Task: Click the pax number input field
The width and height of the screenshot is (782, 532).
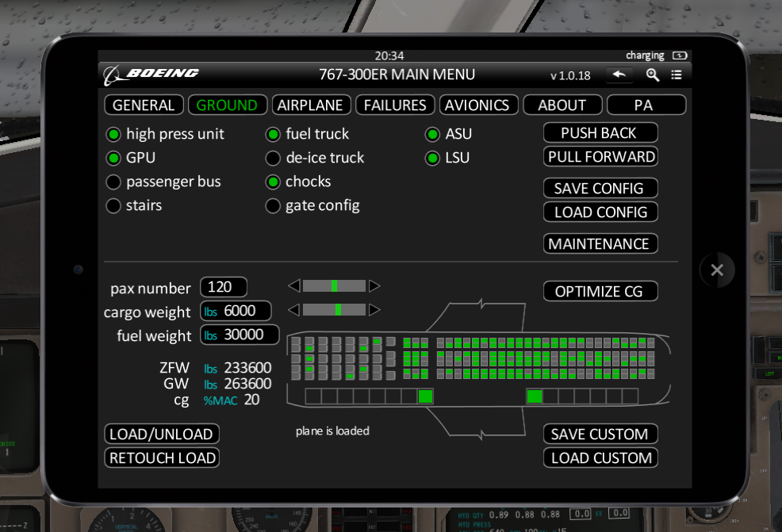Action: 224,287
